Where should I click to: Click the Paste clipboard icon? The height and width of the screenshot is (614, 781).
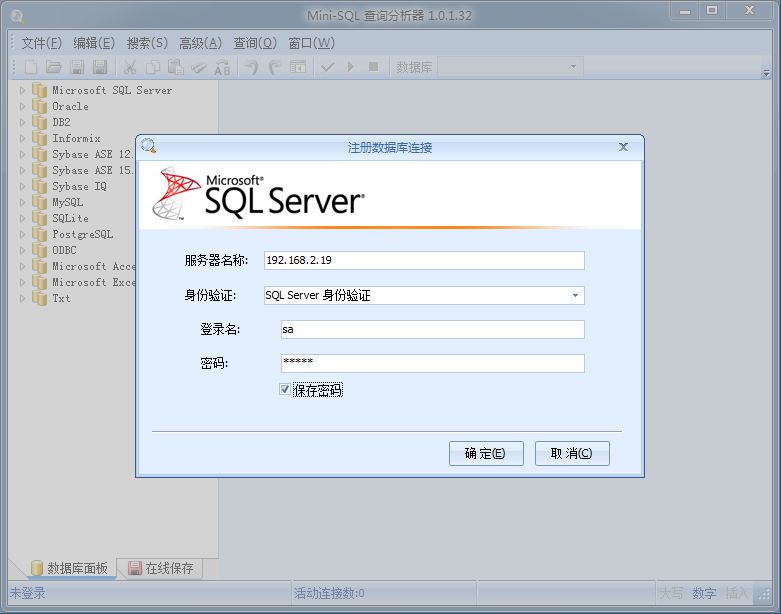click(176, 67)
